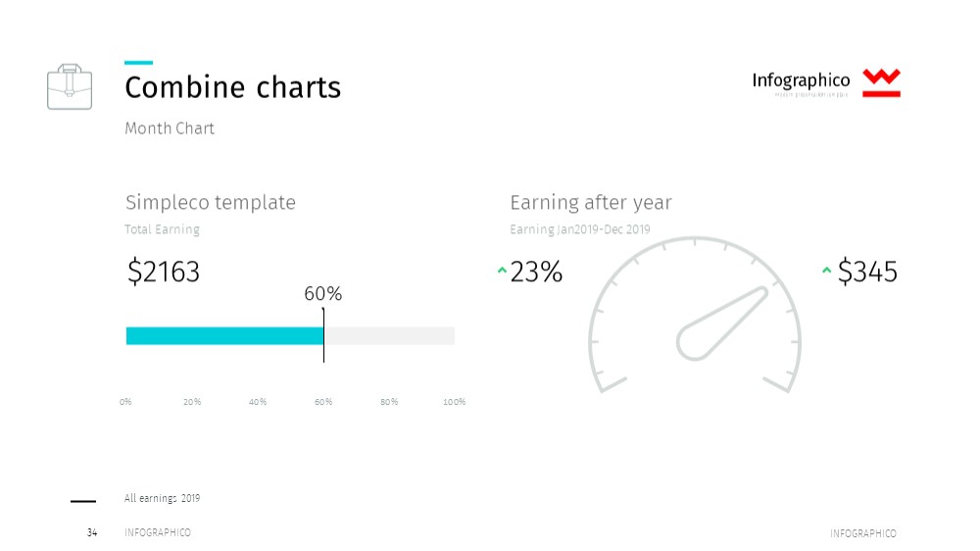The width and height of the screenshot is (980, 551).
Task: Click the $2163 total earning value
Action: coord(163,272)
